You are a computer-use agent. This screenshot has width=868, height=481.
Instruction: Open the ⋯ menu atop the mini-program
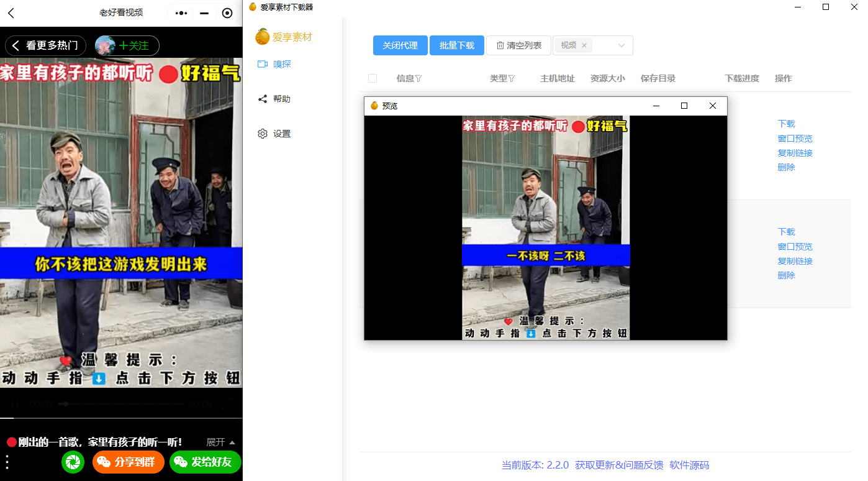(x=180, y=12)
